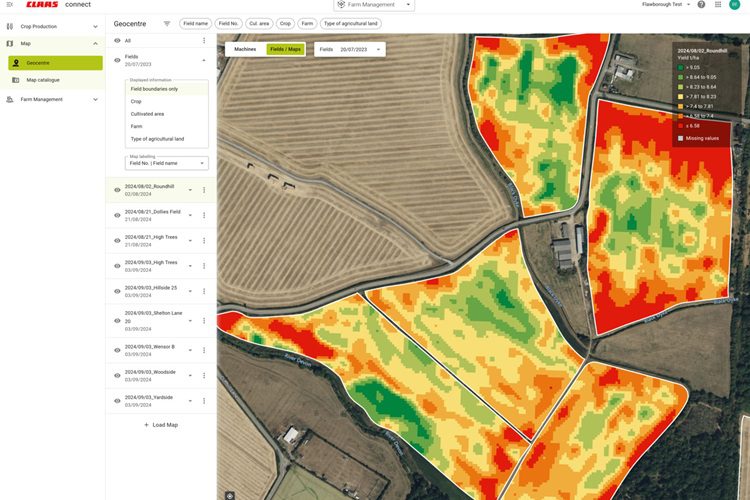Open the Geocentre filter icon
The image size is (750, 500).
167,23
